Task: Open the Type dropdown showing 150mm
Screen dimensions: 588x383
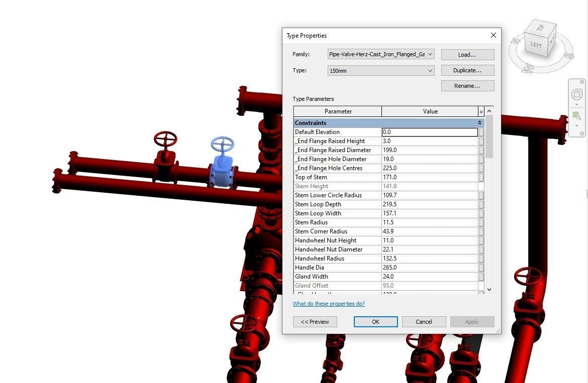Action: point(430,70)
